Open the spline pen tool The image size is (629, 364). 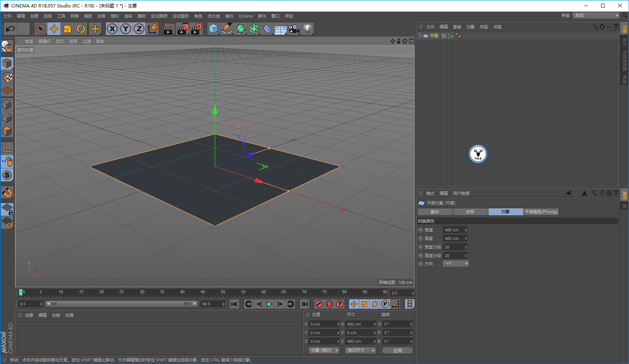coord(227,29)
